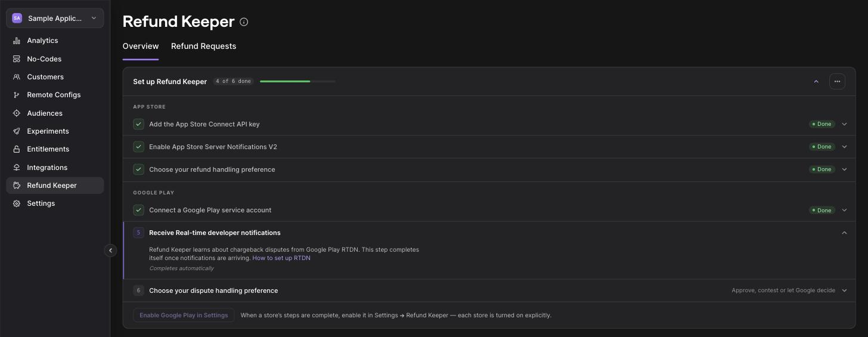868x337 pixels.
Task: Collapse the Set up Refund Keeper panel
Action: (x=816, y=82)
